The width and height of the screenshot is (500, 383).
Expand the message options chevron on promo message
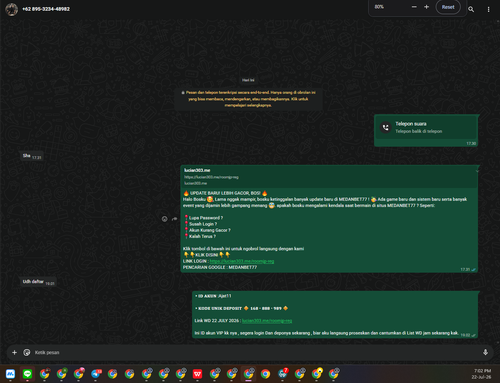point(477,171)
